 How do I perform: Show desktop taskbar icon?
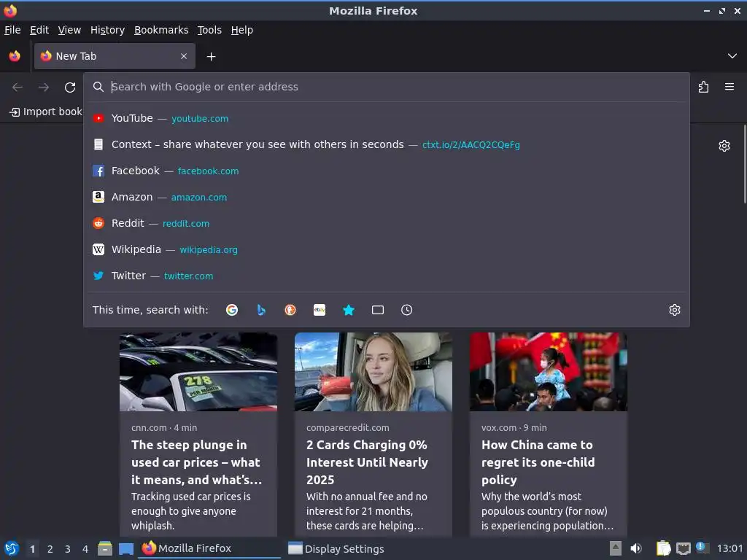(126, 549)
